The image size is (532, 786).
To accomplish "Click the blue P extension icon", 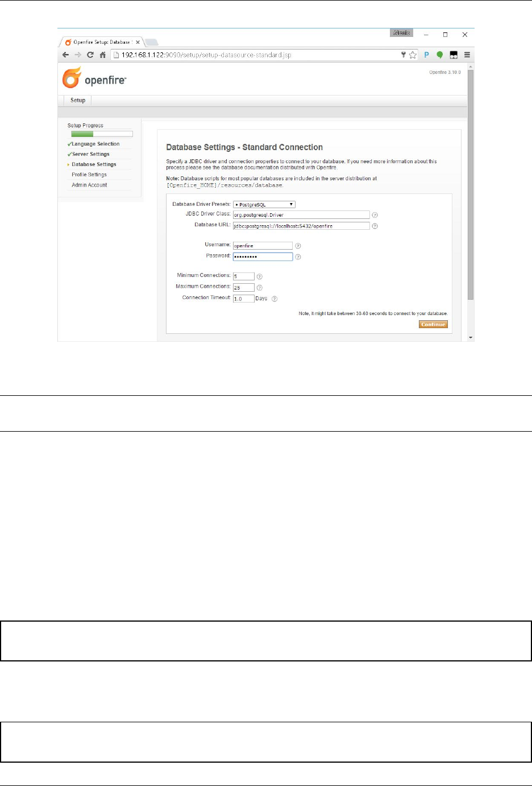I will (x=426, y=55).
